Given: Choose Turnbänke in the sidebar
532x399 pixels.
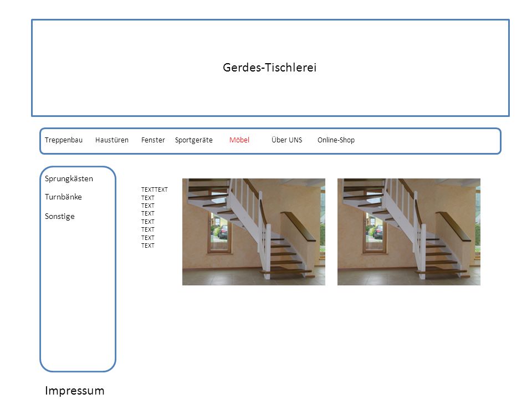Looking at the screenshot, I should 63,197.
